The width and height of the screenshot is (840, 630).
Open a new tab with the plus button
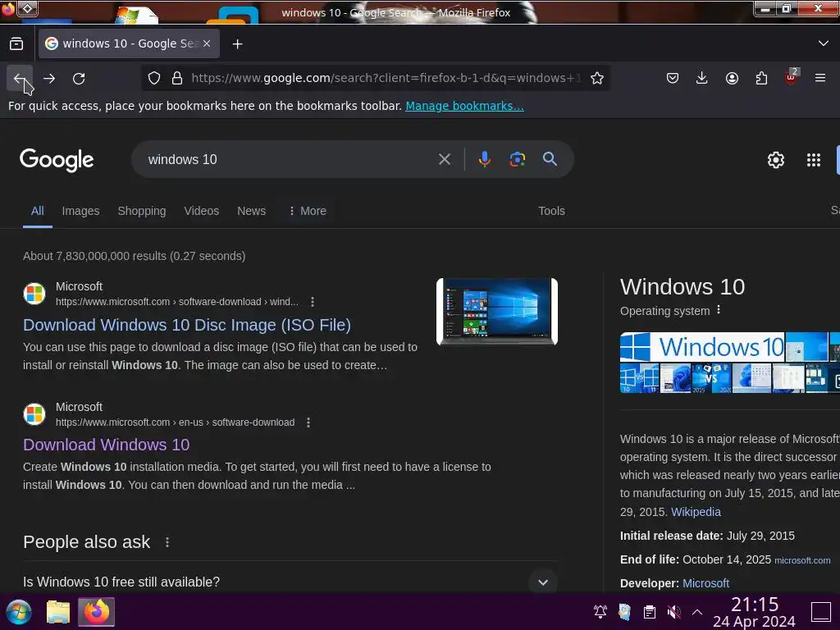(x=237, y=44)
